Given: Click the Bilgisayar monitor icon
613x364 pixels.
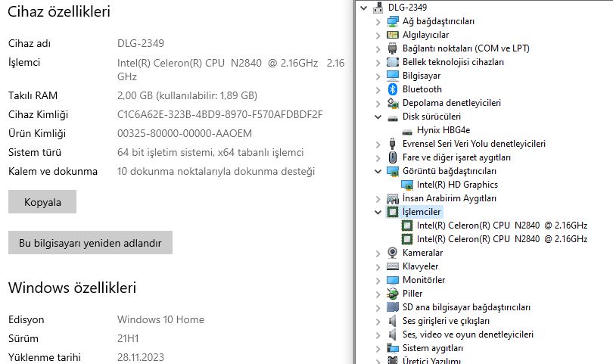Looking at the screenshot, I should click(x=393, y=76).
